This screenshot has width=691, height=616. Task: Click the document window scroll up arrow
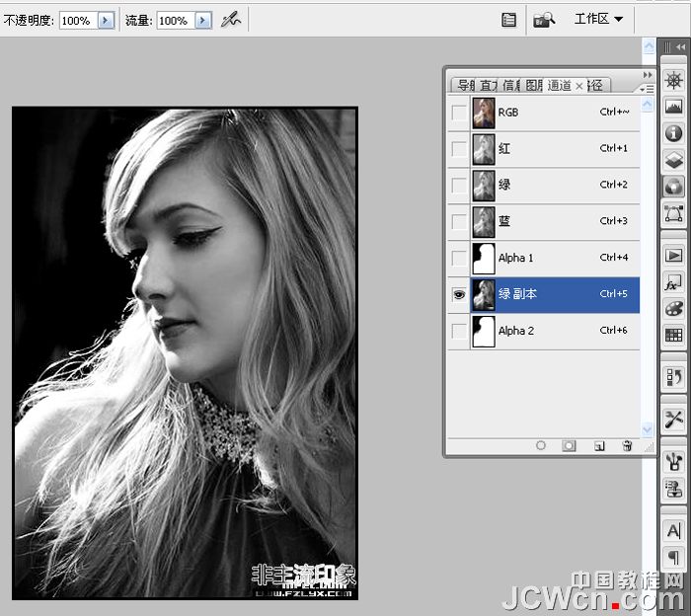pos(649,46)
